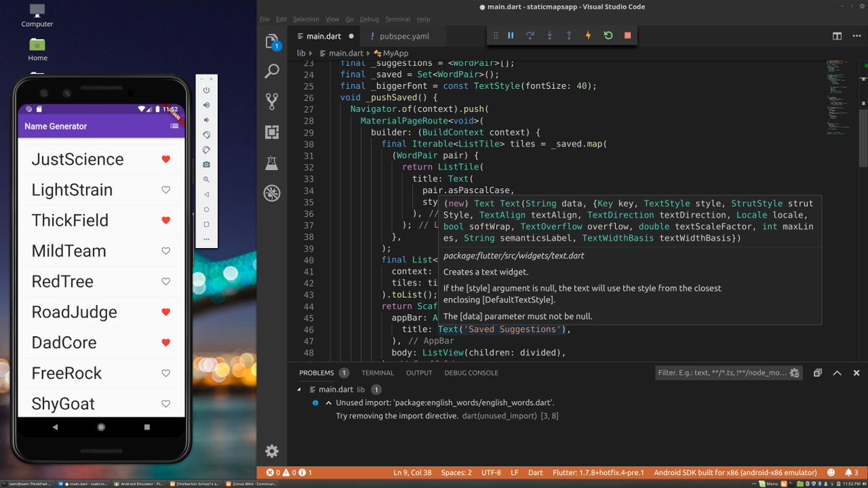Focus the problems filter text field

coord(723,373)
